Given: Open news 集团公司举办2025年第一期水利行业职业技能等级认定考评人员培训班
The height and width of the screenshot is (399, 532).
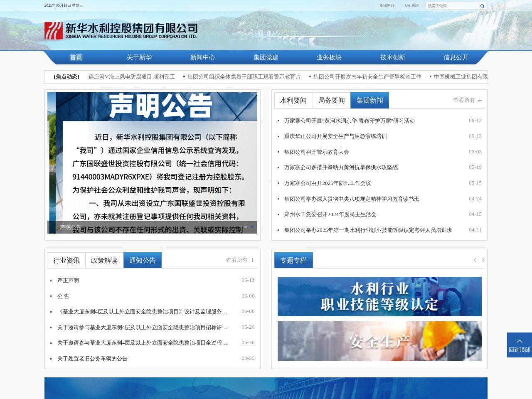Looking at the screenshot, I should pyautogui.click(x=368, y=230).
